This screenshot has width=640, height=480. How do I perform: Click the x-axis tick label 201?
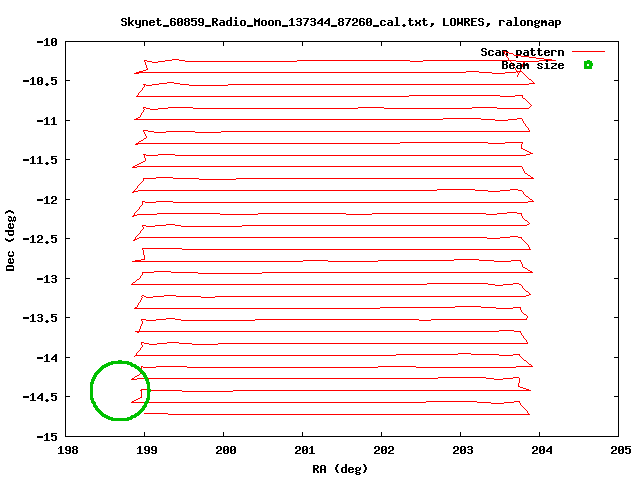click(x=304, y=450)
